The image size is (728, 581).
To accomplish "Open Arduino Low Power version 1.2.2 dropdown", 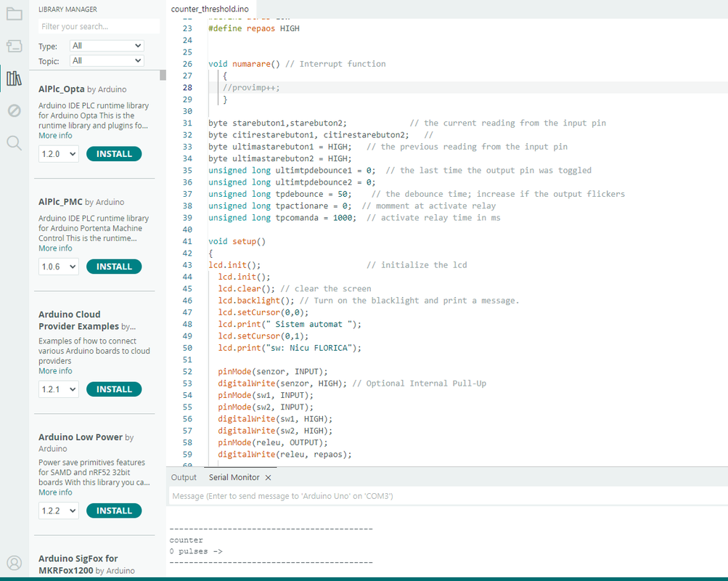I will [59, 511].
